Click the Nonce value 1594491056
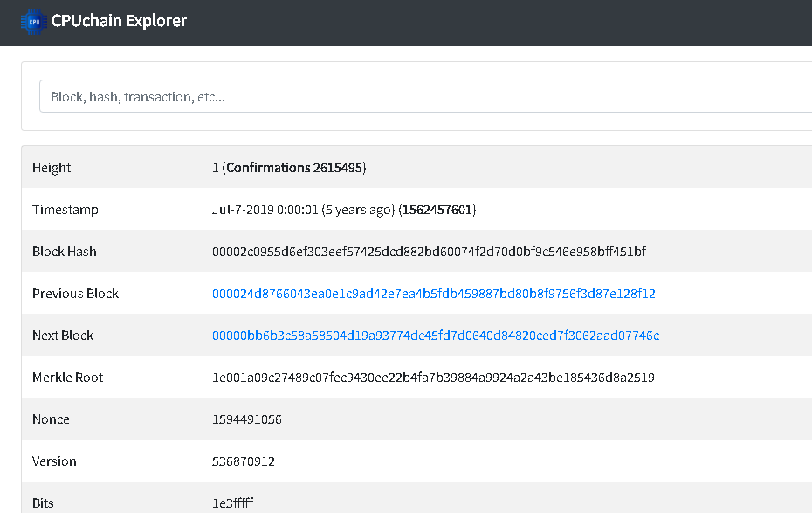Screen dimensions: 812x513 tap(246, 419)
